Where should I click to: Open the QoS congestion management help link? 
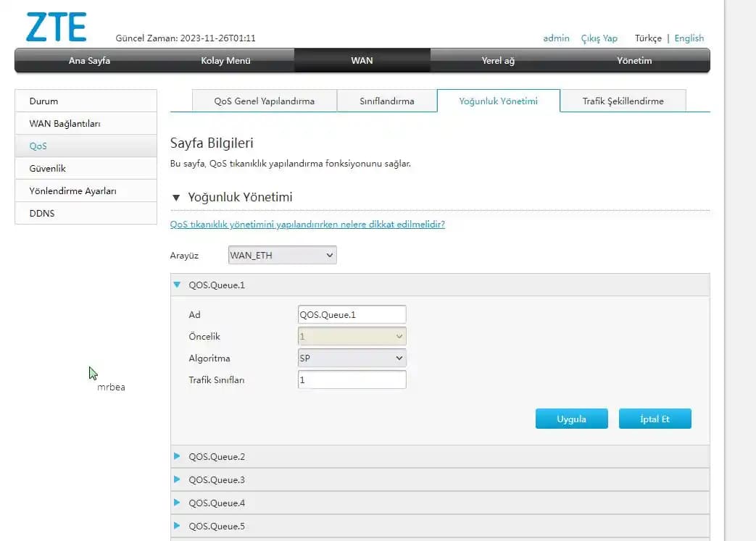(307, 225)
